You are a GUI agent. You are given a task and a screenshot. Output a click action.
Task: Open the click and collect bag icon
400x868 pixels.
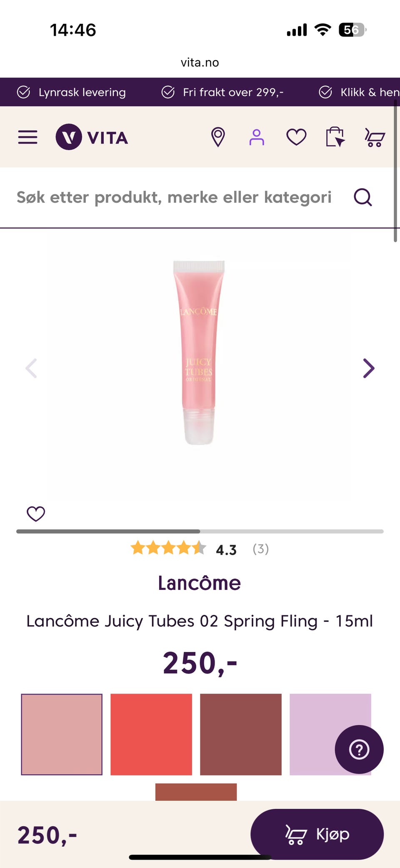point(335,137)
